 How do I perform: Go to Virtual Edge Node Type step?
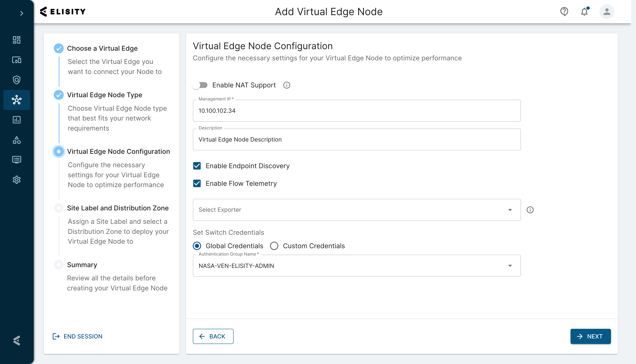coord(104,95)
